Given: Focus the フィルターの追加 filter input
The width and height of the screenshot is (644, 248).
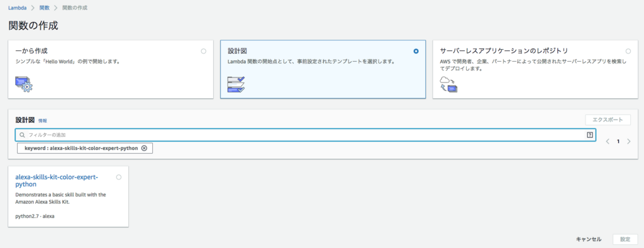Looking at the screenshot, I should [305, 135].
